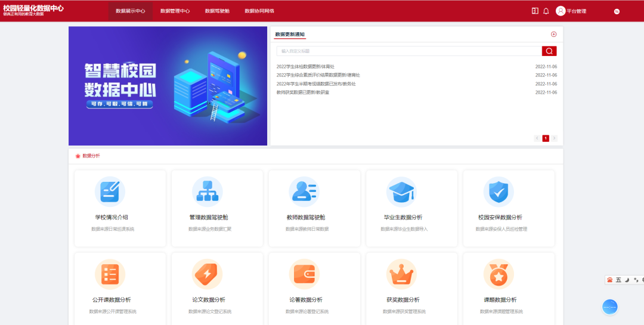Open the 平台管理 user menu
The height and width of the screenshot is (325, 644).
click(x=571, y=11)
